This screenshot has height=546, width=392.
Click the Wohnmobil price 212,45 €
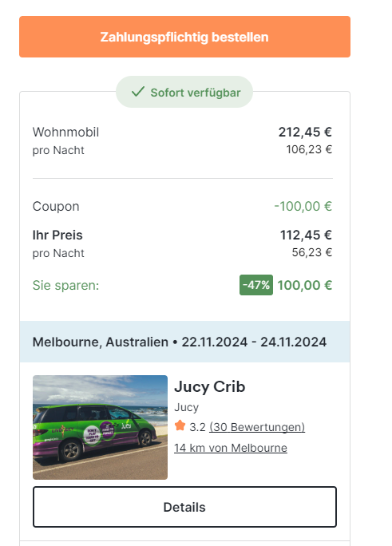(x=305, y=132)
